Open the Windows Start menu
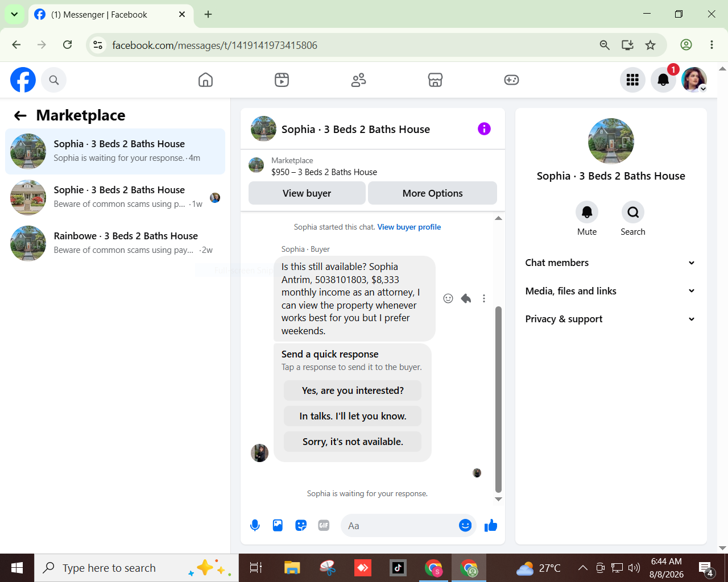 [17, 568]
